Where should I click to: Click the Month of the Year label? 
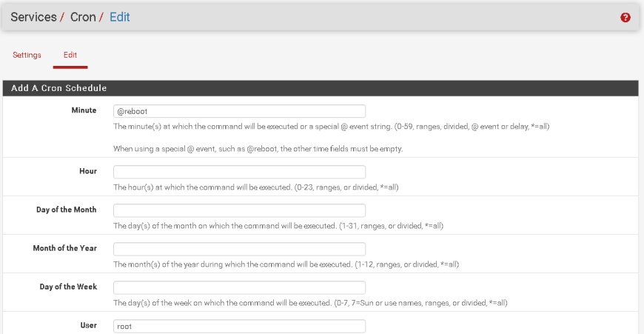65,248
